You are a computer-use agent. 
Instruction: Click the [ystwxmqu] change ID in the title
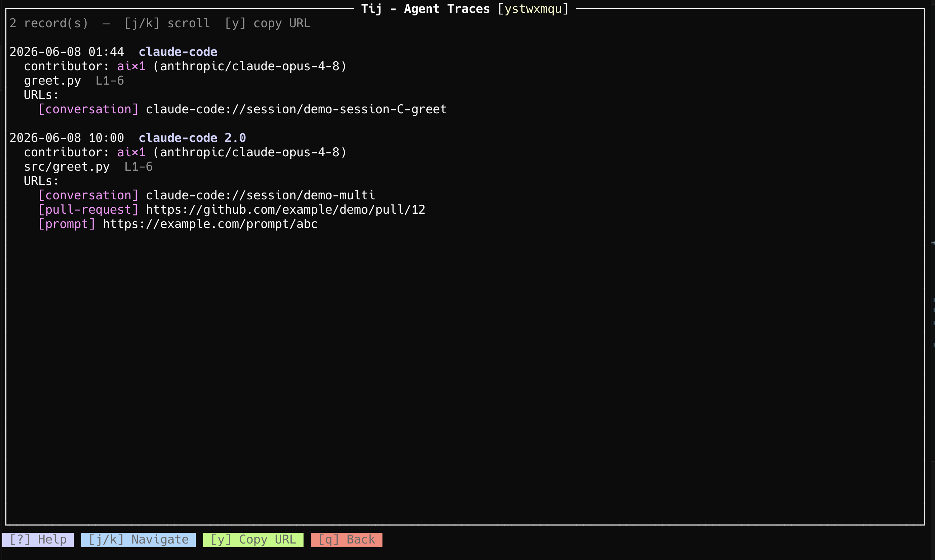pos(533,9)
